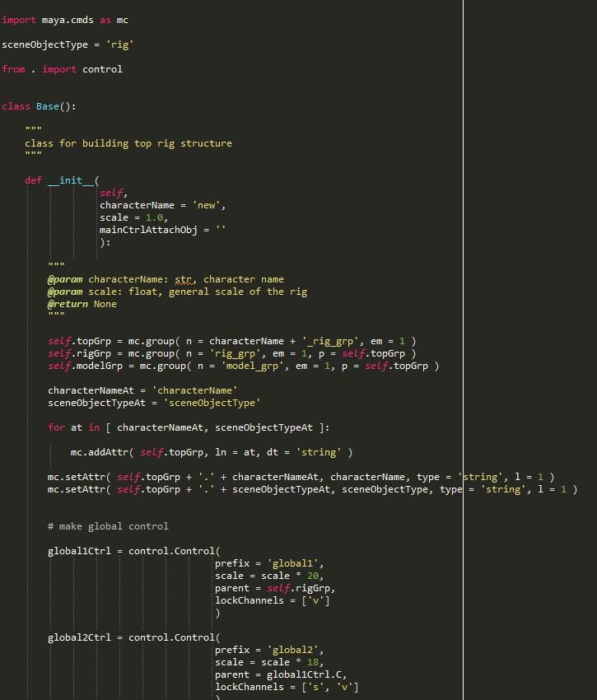
Task: Click the 'def' keyword
Action: [x=34, y=180]
